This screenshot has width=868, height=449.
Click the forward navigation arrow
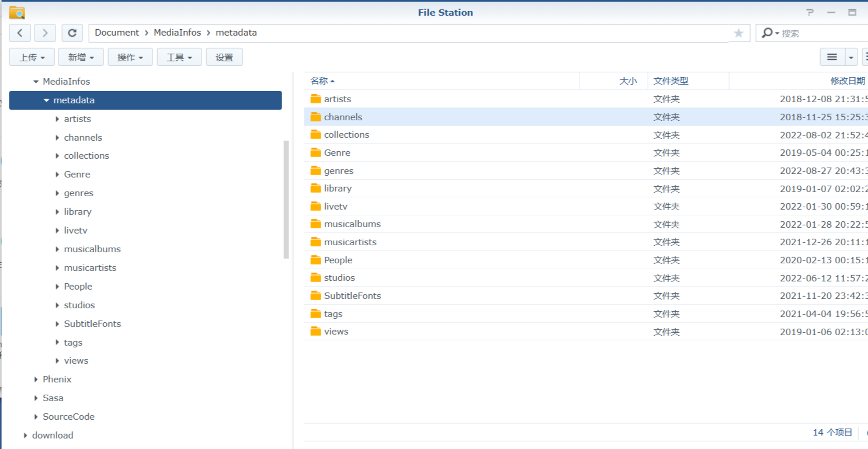(45, 33)
